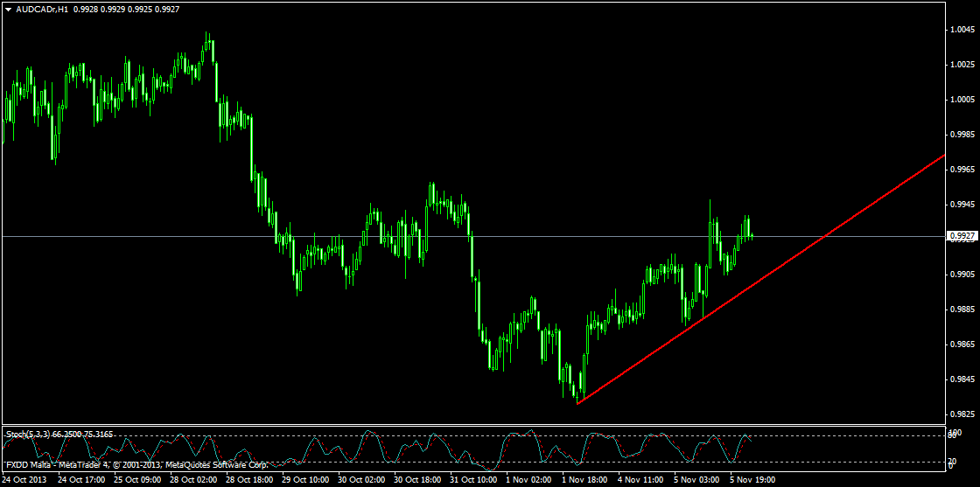Click price scale label 0.9985
The image size is (980, 487).
click(962, 135)
